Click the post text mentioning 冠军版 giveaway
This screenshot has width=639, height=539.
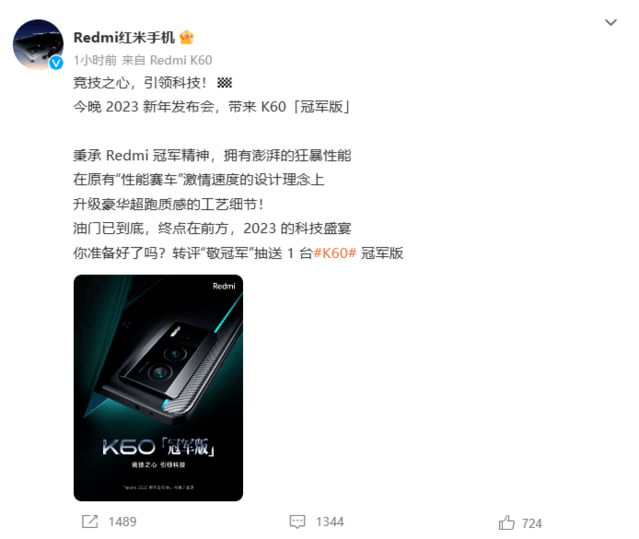[238, 253]
